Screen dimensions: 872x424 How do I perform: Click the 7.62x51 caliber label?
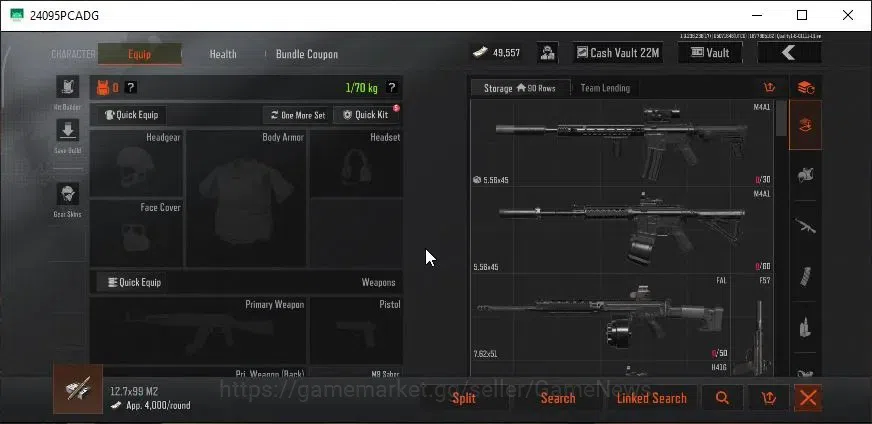pyautogui.click(x=486, y=353)
